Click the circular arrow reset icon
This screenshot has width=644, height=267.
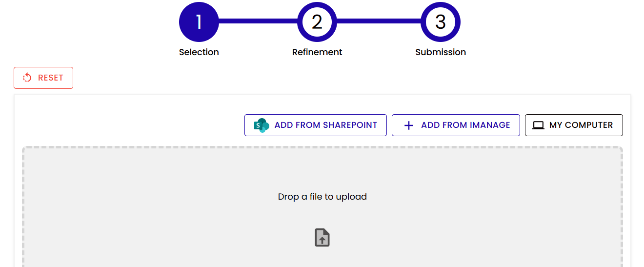point(27,78)
